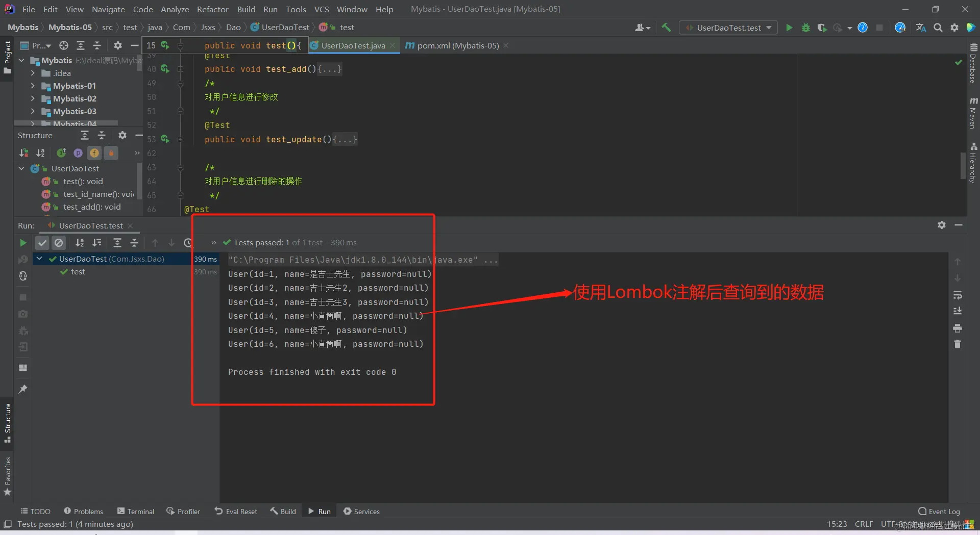Open Structure panel settings gear
This screenshot has width=980, height=535.
[x=122, y=135]
